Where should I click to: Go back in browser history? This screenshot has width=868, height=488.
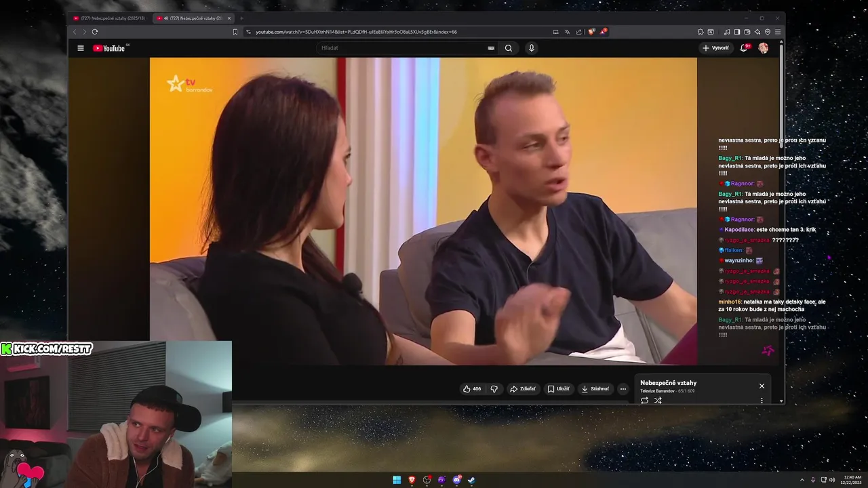click(x=75, y=32)
